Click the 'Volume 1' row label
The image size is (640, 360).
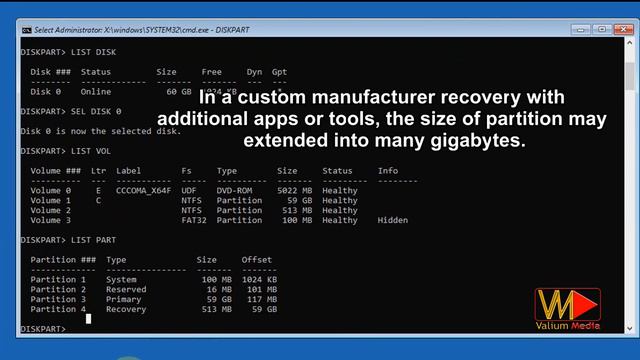(51, 200)
